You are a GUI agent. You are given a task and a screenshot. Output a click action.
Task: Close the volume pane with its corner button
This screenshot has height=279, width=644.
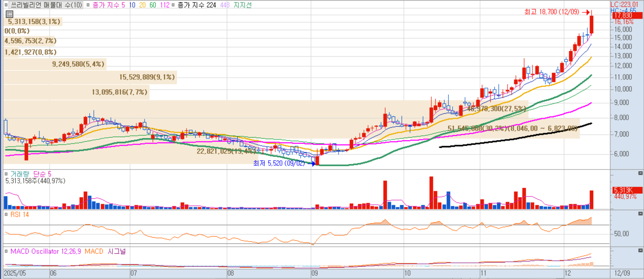click(640, 173)
